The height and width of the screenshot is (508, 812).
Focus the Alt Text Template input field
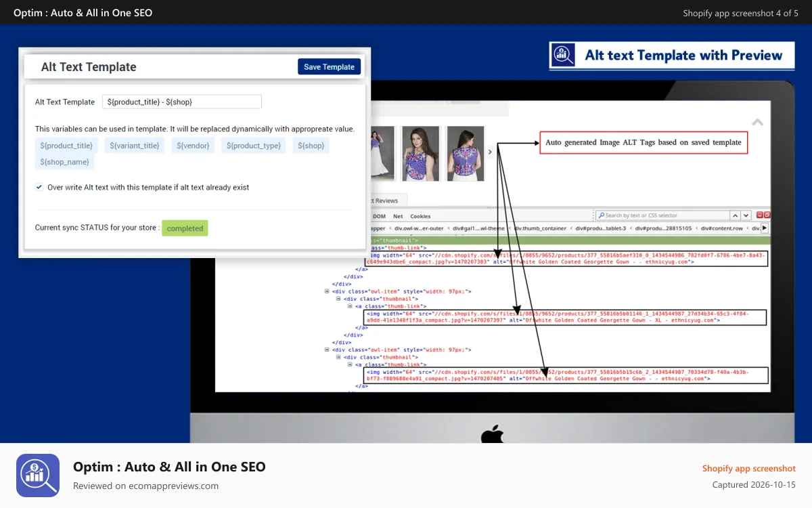[182, 102]
